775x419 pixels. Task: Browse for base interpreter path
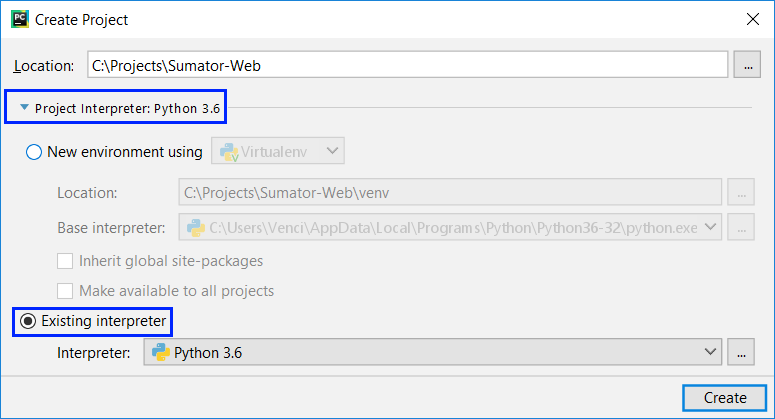point(740,227)
